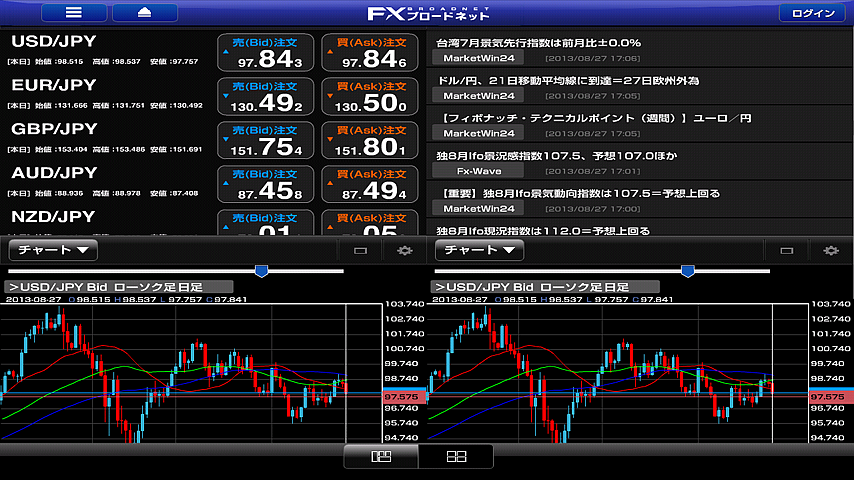The height and width of the screenshot is (480, 854).
Task: Maximize the left chart panel
Action: pos(360,251)
